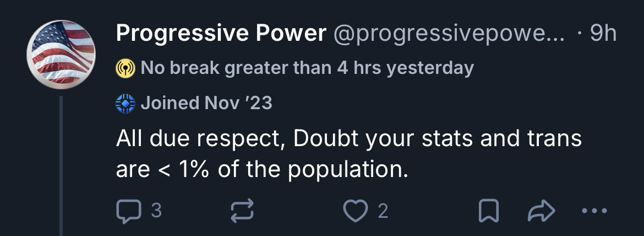This screenshot has width=644, height=236.
Task: Click the "All due respect" line of the post
Action: click(x=348, y=138)
